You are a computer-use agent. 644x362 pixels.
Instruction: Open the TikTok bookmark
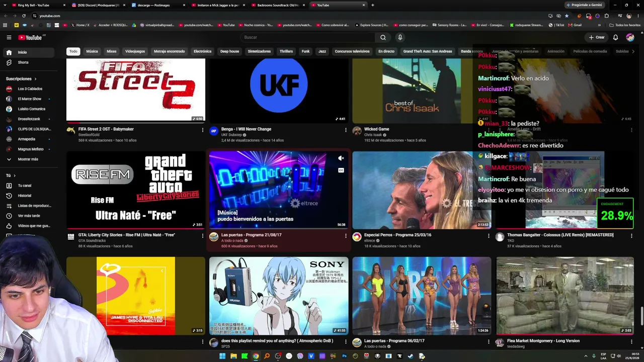point(556,25)
